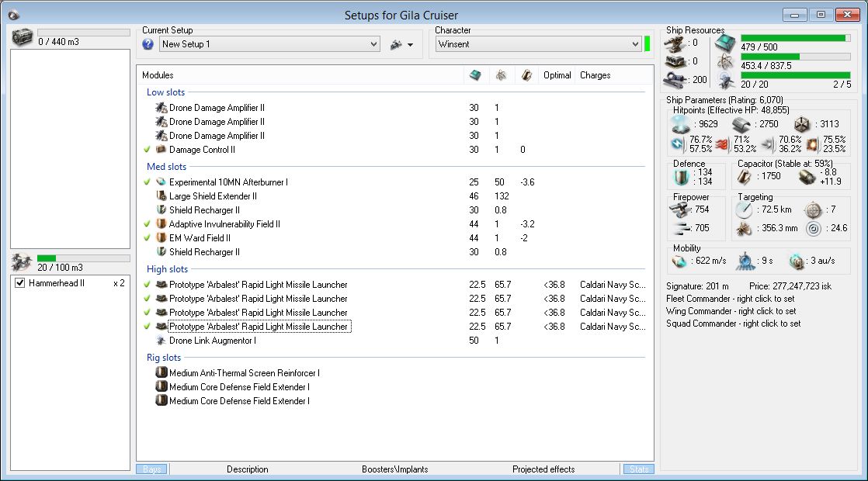Click the green character skill indicator swatch
Viewport: 868px width, 481px height.
coord(647,44)
